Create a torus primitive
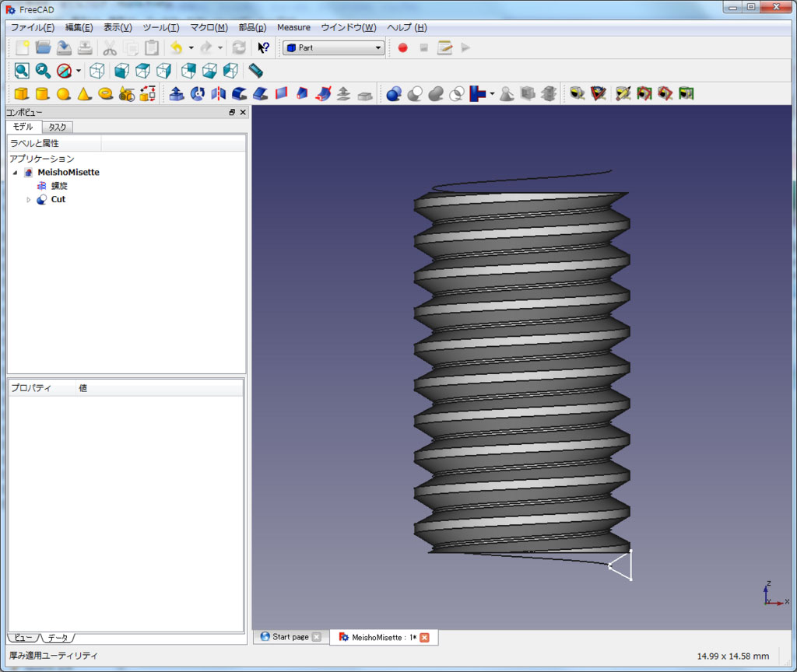Viewport: 797px width, 672px height. pyautogui.click(x=105, y=93)
